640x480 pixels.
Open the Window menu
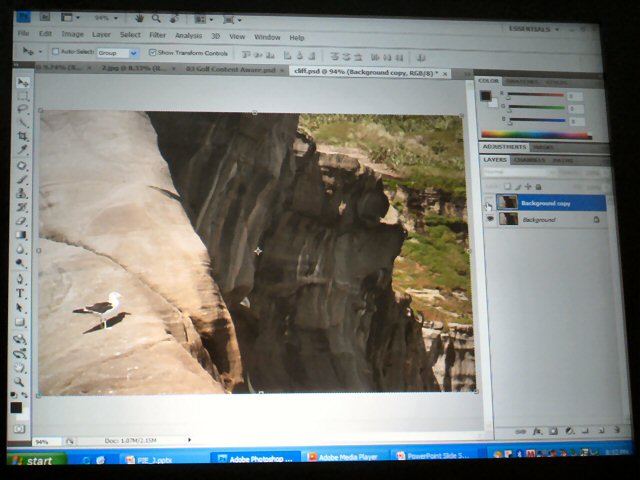[x=267, y=37]
